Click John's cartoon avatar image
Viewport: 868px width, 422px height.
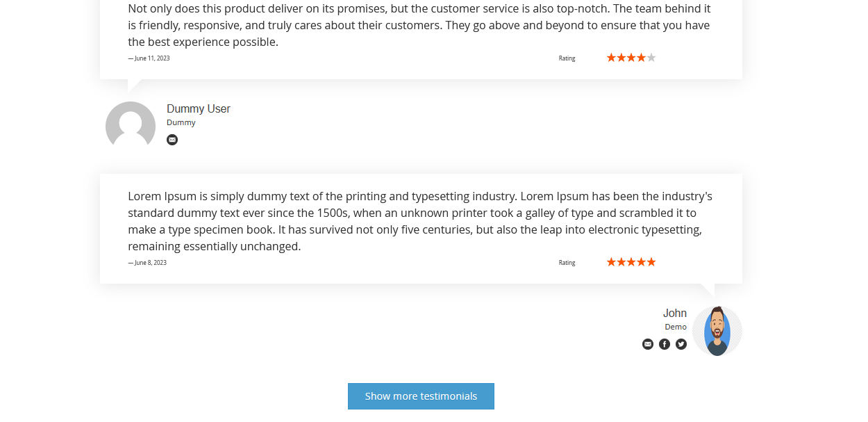(x=717, y=331)
